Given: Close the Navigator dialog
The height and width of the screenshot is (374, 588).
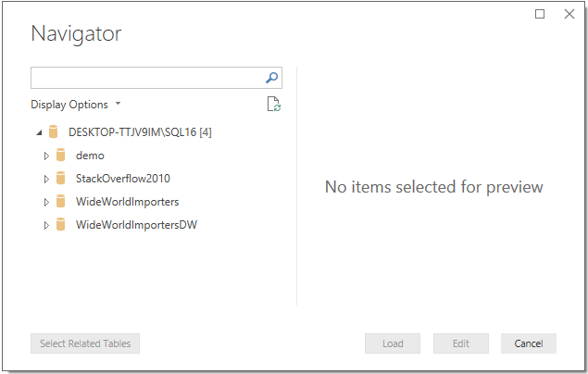Looking at the screenshot, I should click(569, 14).
